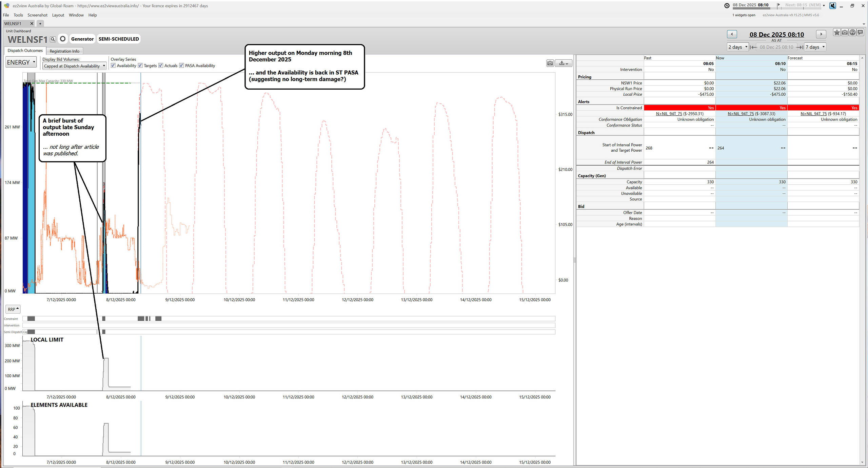Image resolution: width=868 pixels, height=468 pixels.
Task: Click N>NIL_94T_75 constraint link under Now
Action: click(741, 114)
